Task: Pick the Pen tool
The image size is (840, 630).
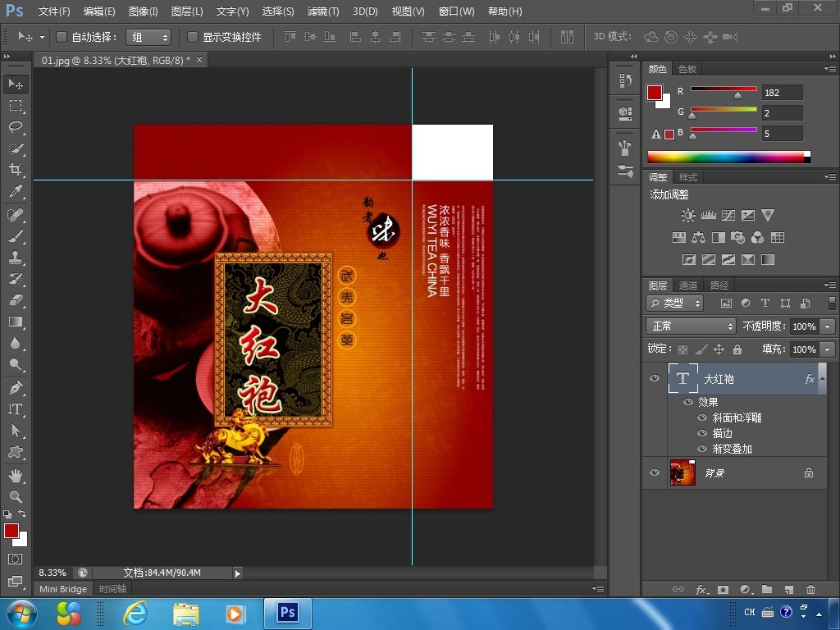Action: pos(16,388)
